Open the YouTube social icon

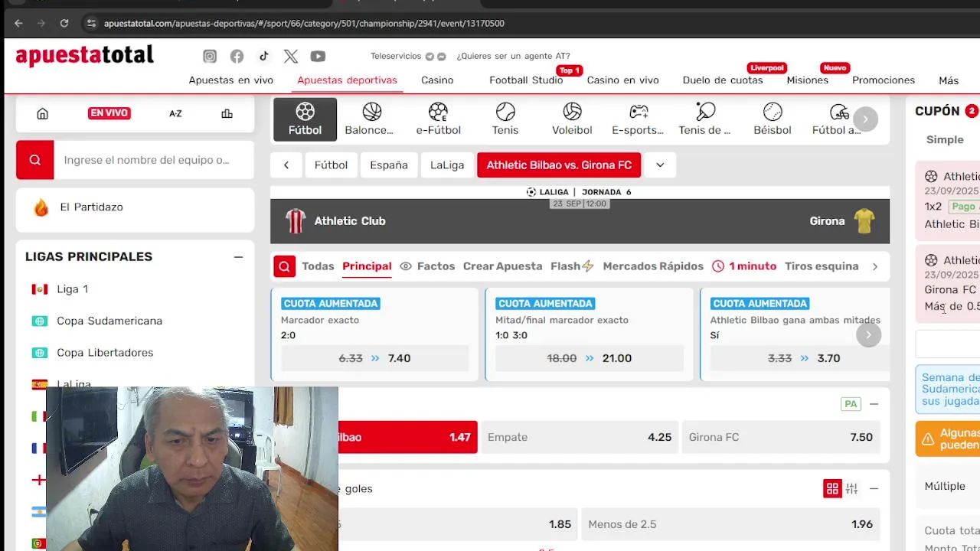pos(318,56)
